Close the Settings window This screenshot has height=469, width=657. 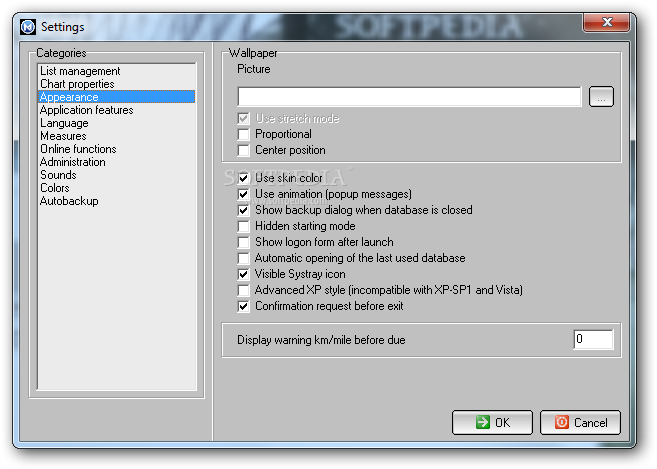click(606, 22)
